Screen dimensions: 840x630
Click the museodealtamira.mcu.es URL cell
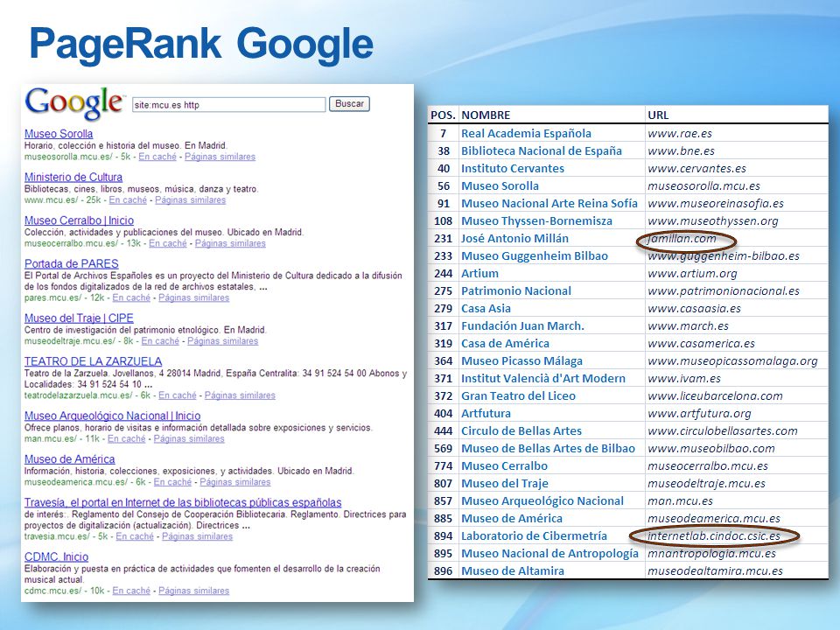click(715, 571)
